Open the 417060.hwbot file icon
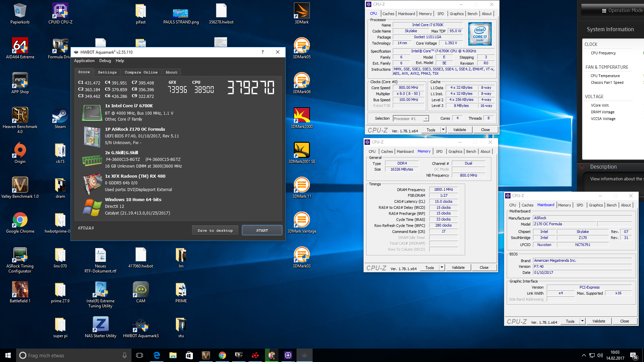Image resolution: width=644 pixels, height=362 pixels. 141,258
